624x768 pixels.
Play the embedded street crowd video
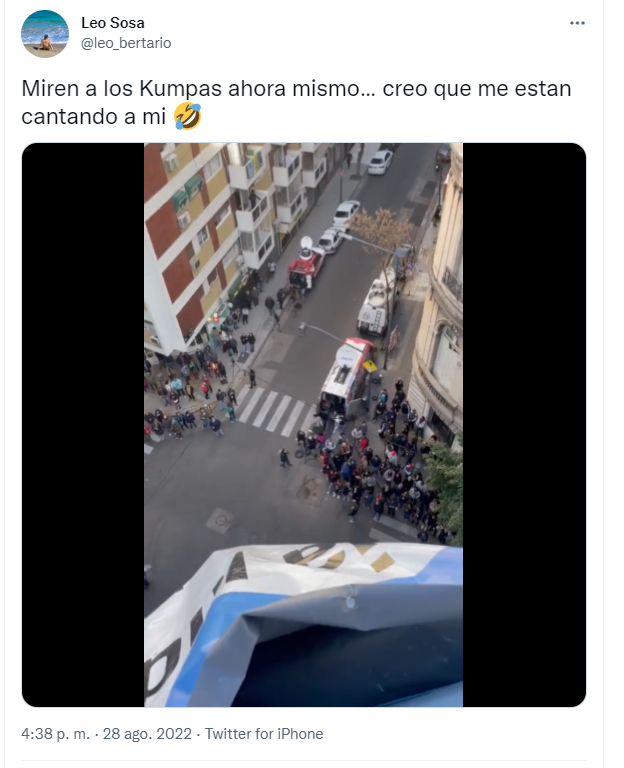303,425
